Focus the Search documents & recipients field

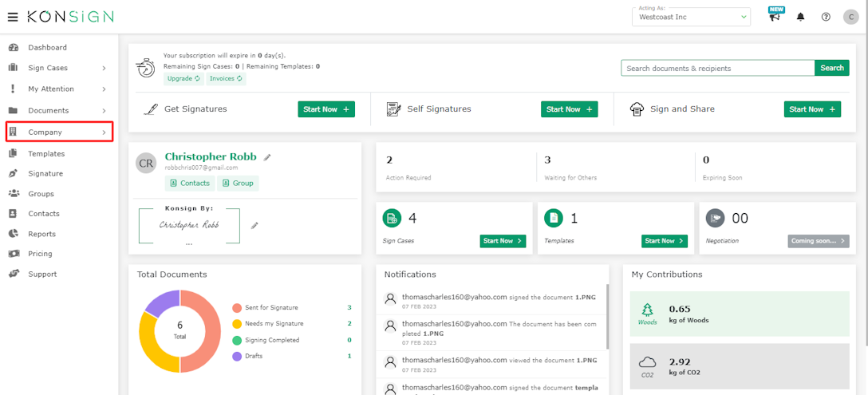coord(717,69)
